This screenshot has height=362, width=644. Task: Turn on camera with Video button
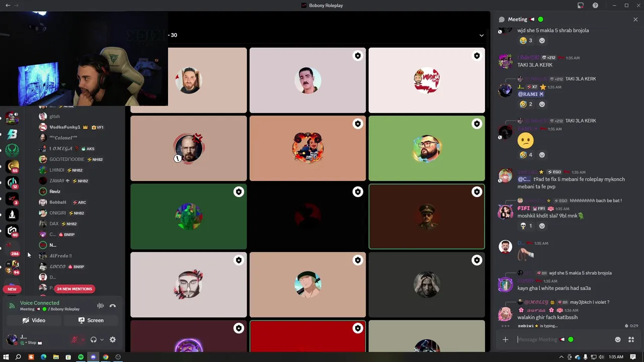tap(34, 320)
